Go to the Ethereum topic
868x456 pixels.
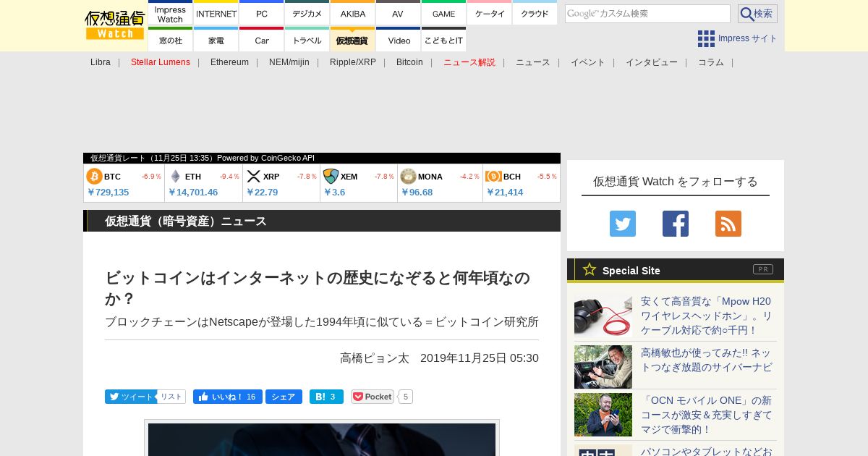click(x=229, y=62)
